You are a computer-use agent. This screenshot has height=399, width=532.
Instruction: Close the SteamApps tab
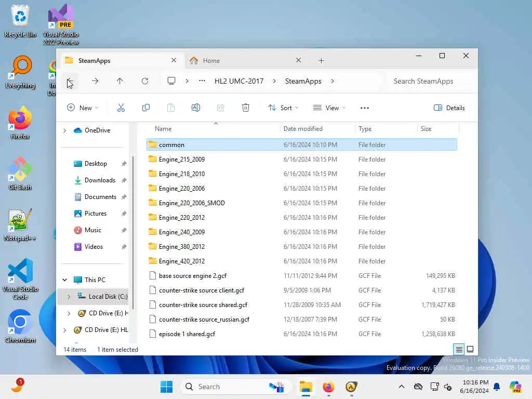[x=174, y=60]
